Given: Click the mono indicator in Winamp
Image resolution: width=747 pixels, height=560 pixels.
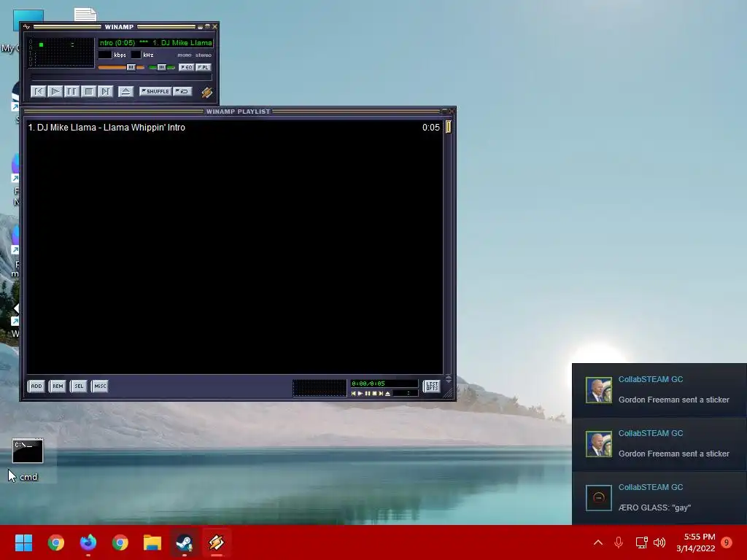Looking at the screenshot, I should (185, 55).
